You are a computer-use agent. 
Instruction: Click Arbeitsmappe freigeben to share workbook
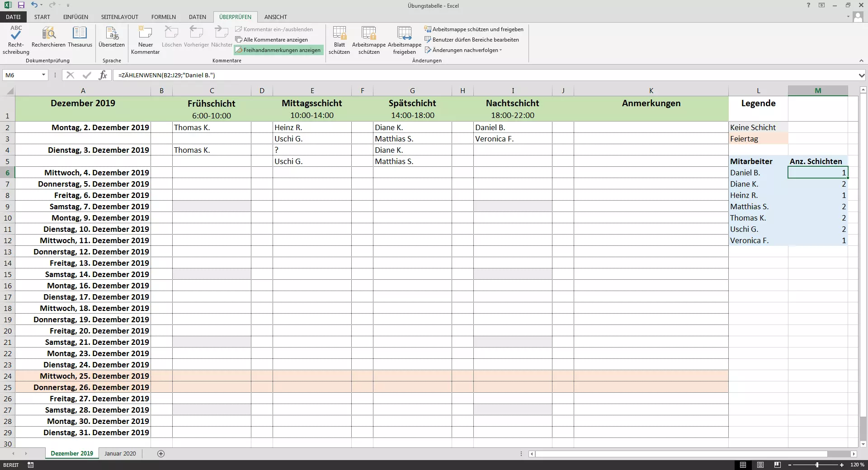(x=404, y=40)
